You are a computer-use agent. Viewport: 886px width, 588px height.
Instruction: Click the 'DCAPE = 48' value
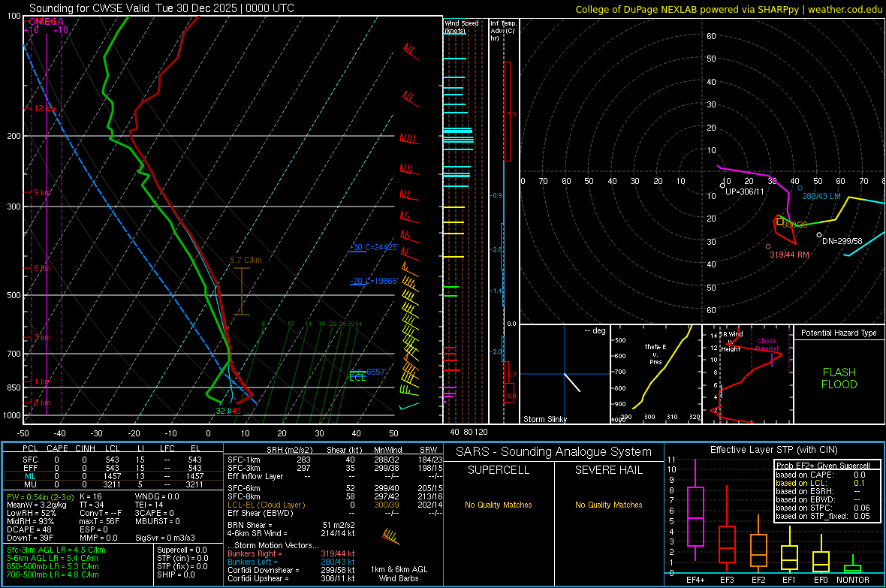coord(29,529)
